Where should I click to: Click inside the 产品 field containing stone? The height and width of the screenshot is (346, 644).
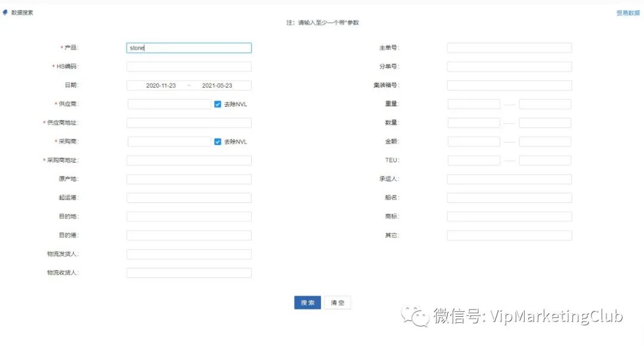pyautogui.click(x=188, y=47)
